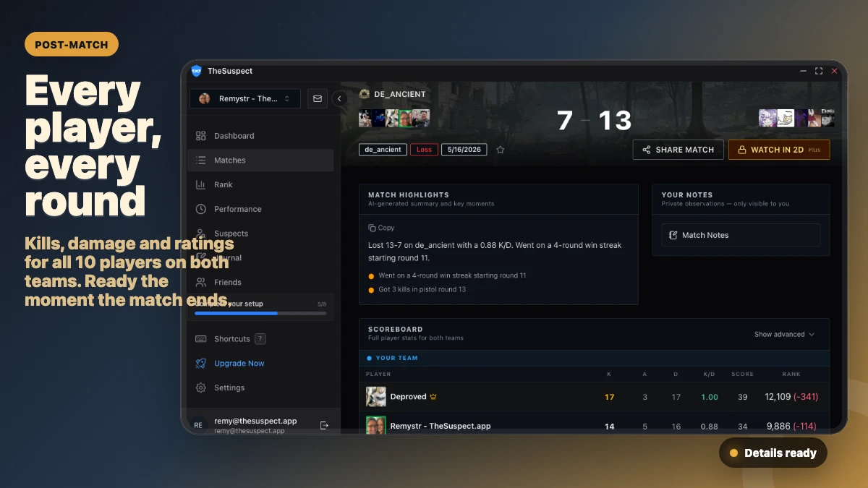Click the 5/16/2026 date tag
Image resolution: width=868 pixels, height=488 pixels.
click(464, 150)
